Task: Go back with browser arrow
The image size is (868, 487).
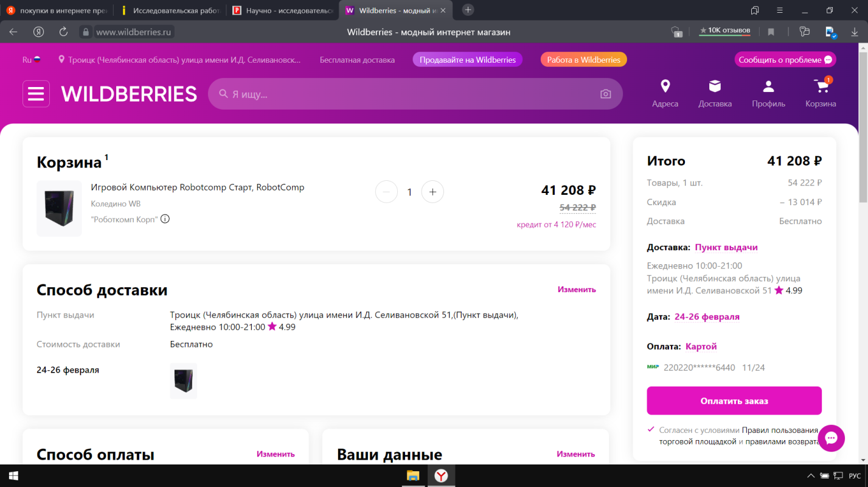Action: point(13,32)
